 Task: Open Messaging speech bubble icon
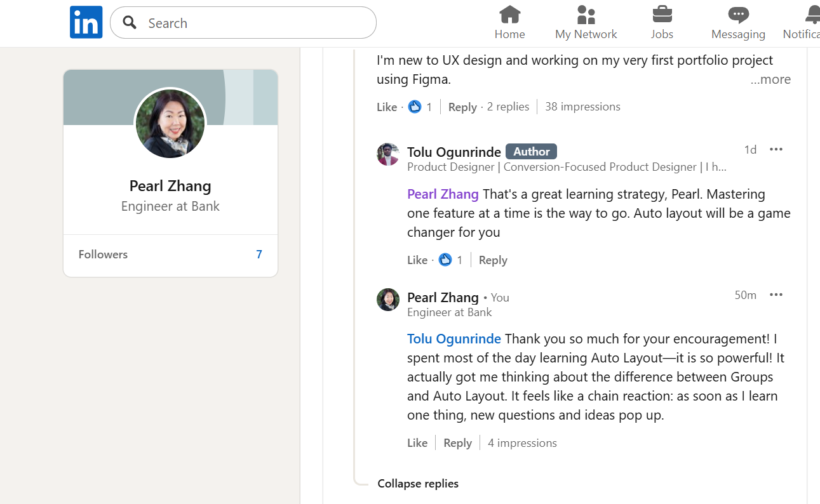click(738, 14)
